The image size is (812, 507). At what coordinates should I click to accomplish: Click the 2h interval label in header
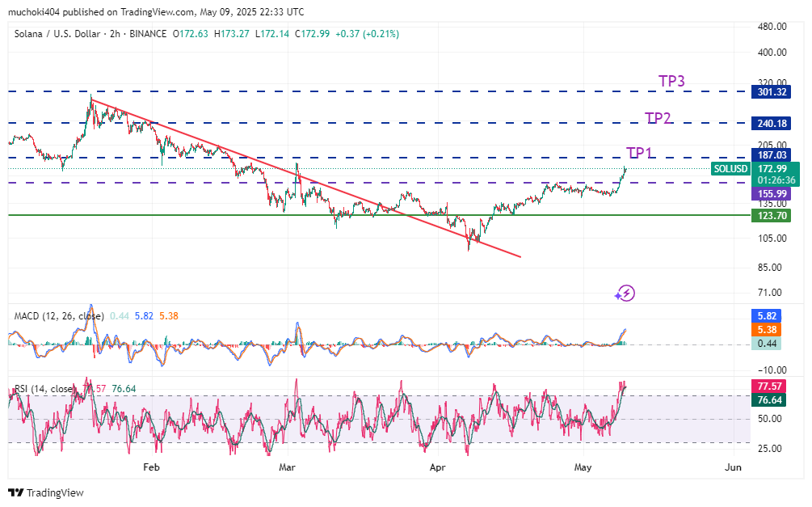(x=117, y=34)
